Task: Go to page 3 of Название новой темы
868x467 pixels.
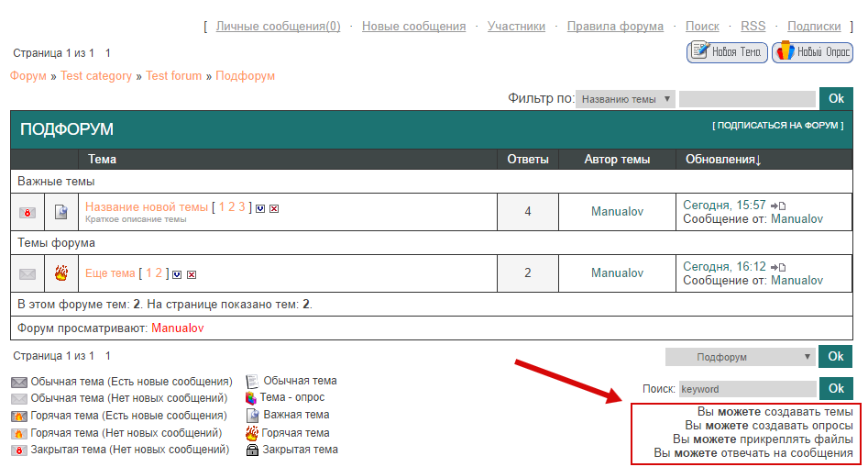Action: click(242, 207)
